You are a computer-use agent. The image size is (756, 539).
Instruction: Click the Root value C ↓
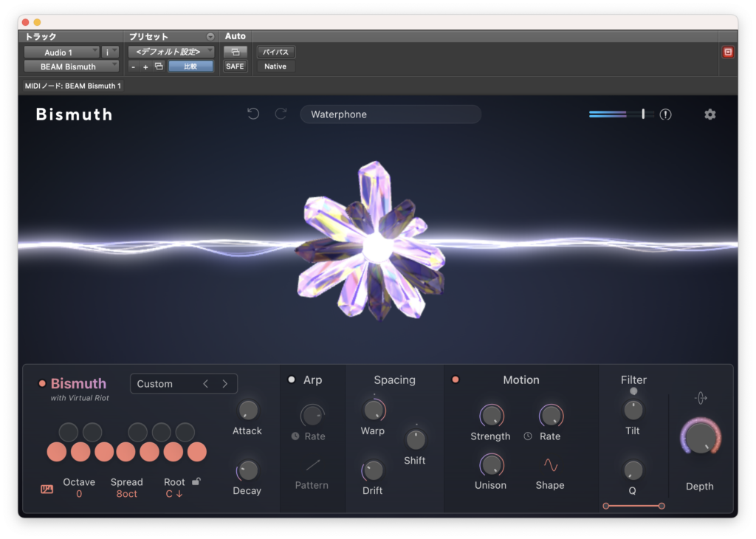[x=174, y=494]
